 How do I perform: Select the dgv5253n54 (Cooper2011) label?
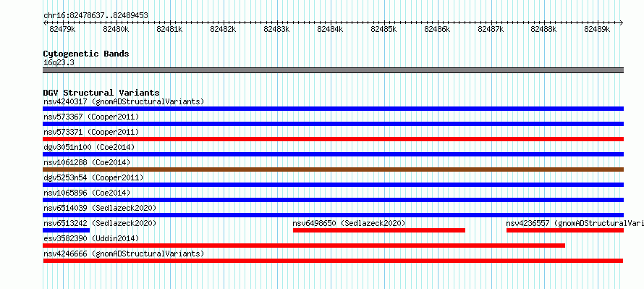pyautogui.click(x=93, y=177)
